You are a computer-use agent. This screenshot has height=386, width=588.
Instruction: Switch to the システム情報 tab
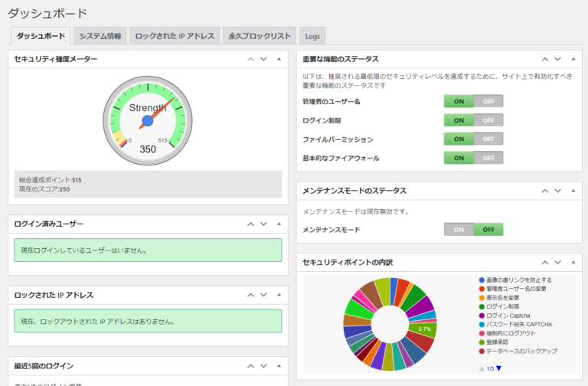(x=100, y=36)
